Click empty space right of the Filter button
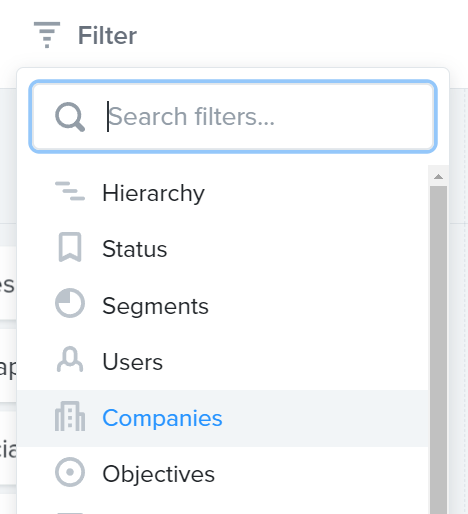This screenshot has height=514, width=468. 300,35
